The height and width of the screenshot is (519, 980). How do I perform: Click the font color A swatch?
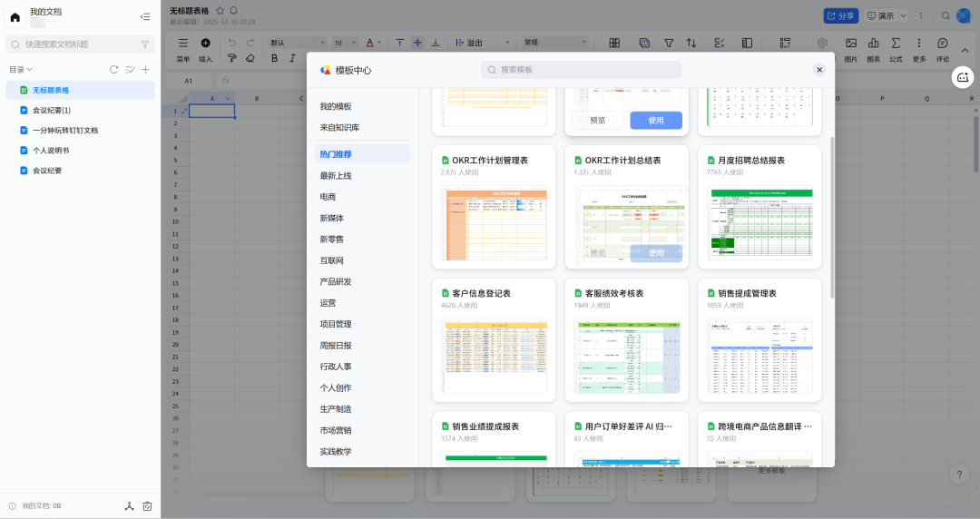pyautogui.click(x=369, y=43)
